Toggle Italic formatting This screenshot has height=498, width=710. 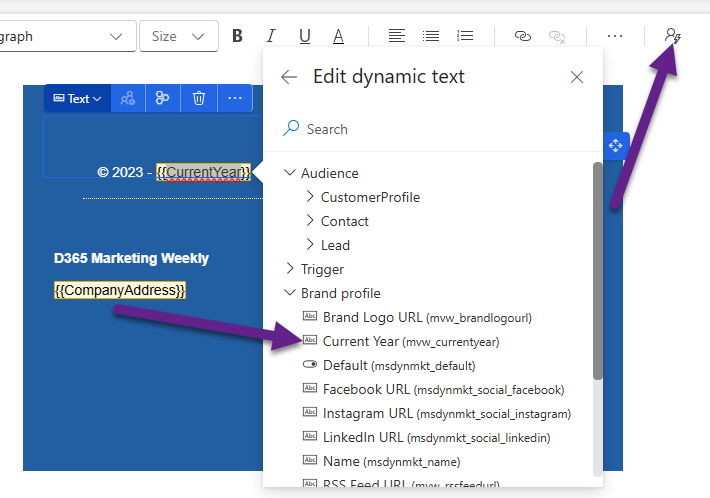coord(271,36)
